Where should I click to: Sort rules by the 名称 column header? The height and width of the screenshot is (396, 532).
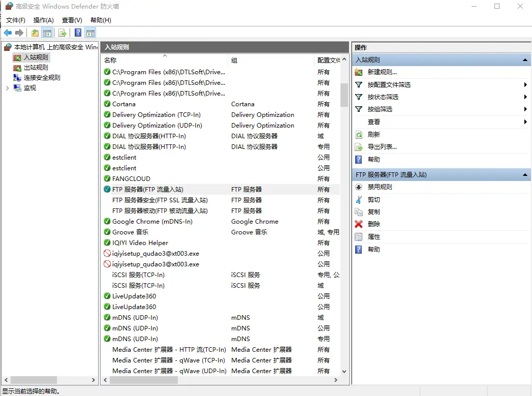point(165,60)
